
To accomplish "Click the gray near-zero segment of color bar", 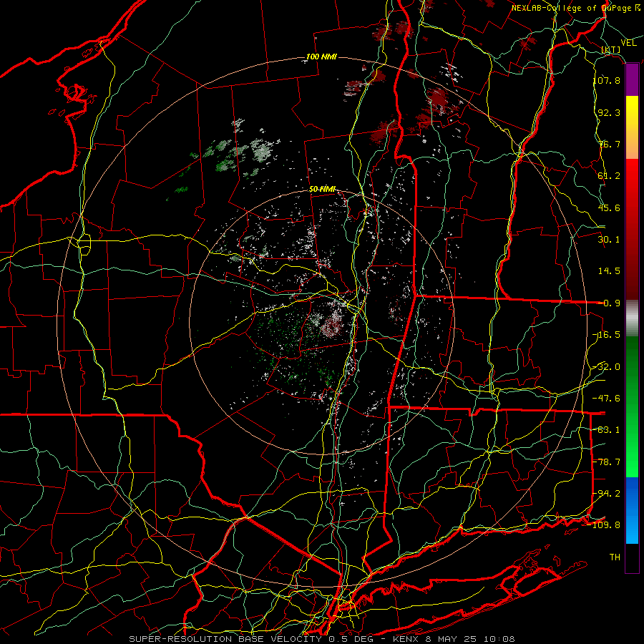I will [x=632, y=318].
